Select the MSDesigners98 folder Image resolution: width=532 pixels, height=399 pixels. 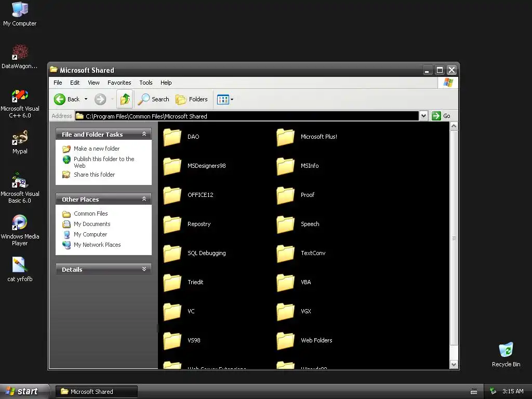point(194,166)
